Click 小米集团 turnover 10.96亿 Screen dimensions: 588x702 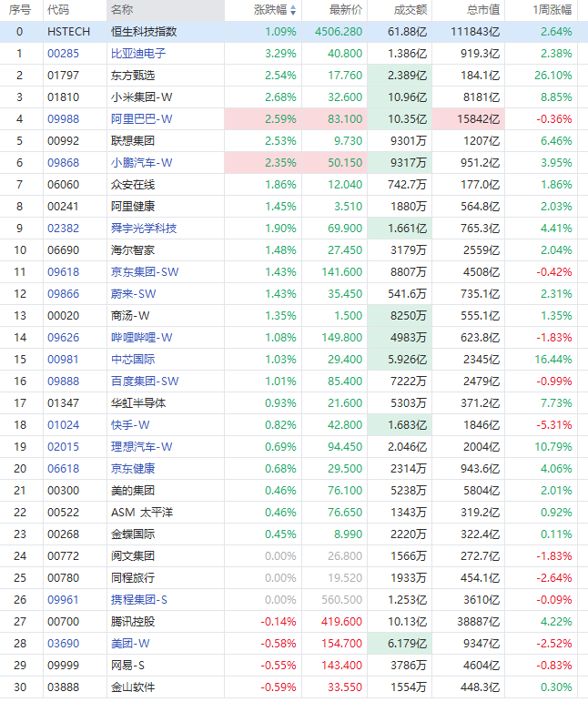(407, 97)
